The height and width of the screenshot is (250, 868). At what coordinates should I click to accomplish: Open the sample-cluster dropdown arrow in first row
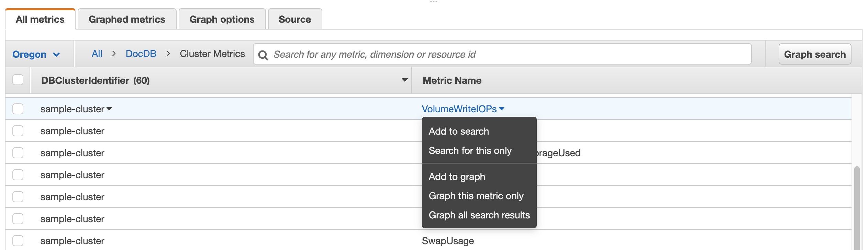click(109, 109)
